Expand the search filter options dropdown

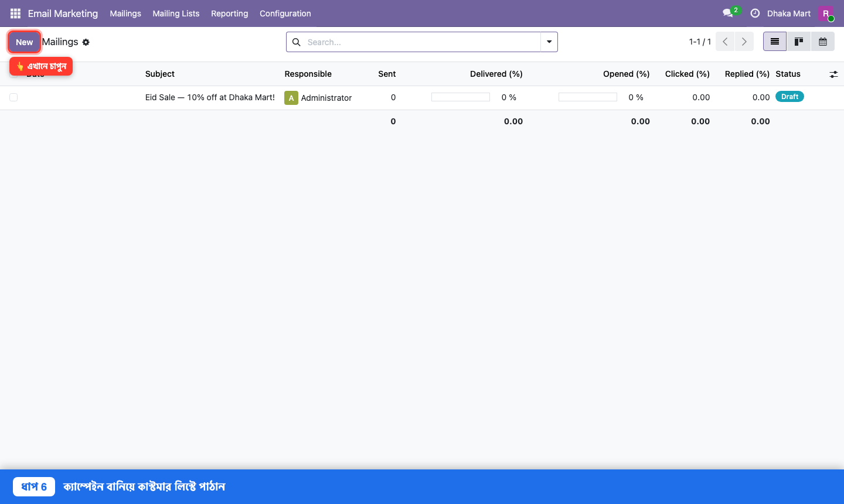pyautogui.click(x=549, y=42)
